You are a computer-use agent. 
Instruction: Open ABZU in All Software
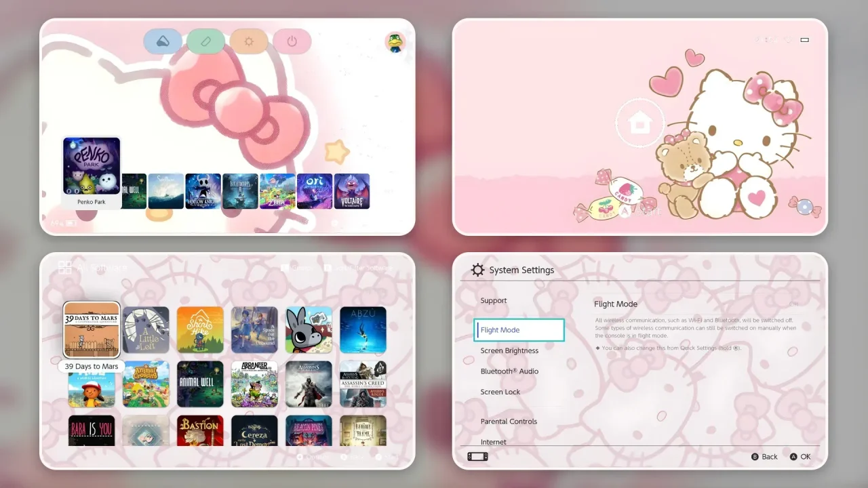point(363,330)
